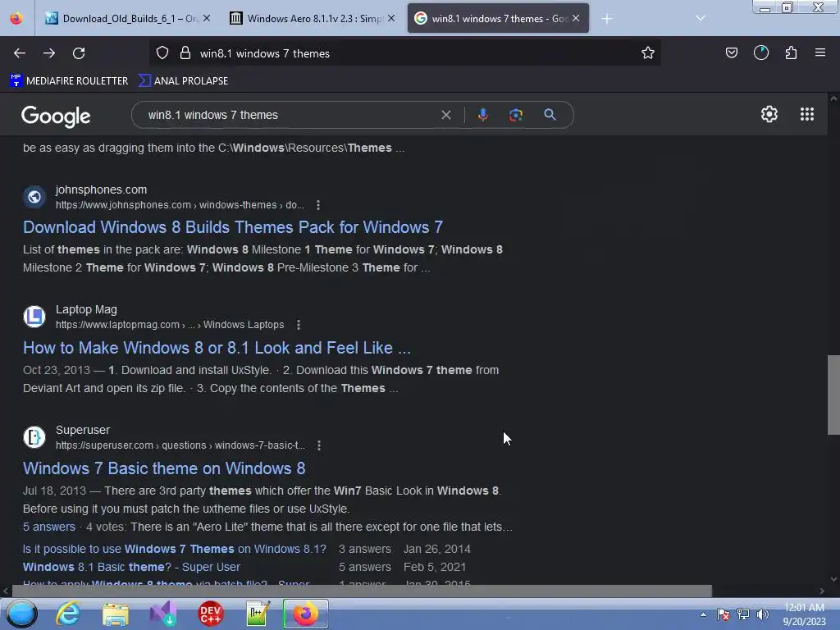Close the Windows Aero tab

coord(391,18)
